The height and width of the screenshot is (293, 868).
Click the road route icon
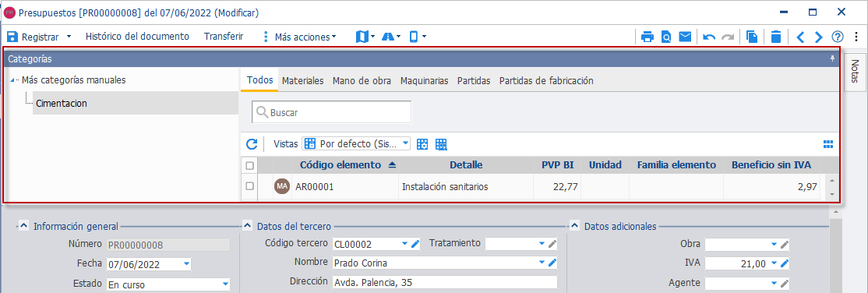click(x=387, y=37)
